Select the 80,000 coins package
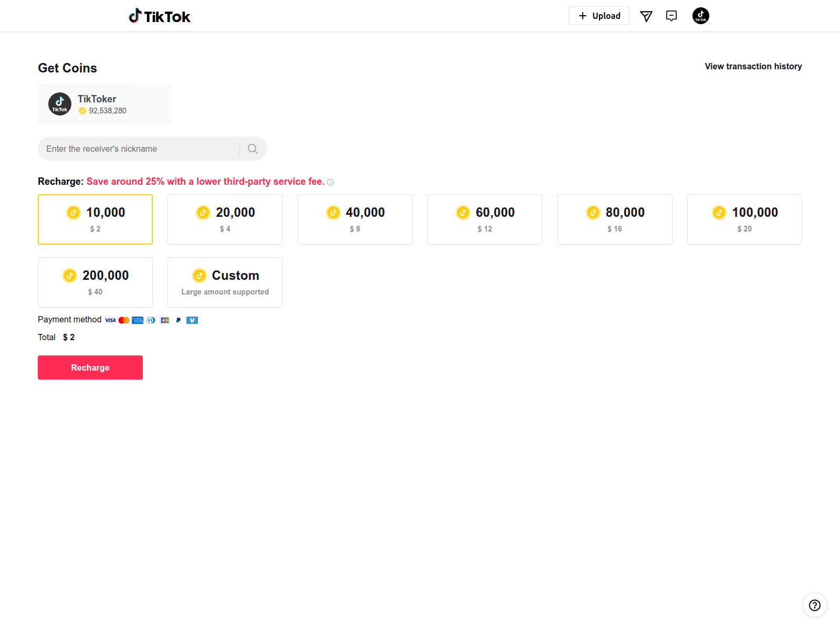This screenshot has width=840, height=630. click(615, 219)
